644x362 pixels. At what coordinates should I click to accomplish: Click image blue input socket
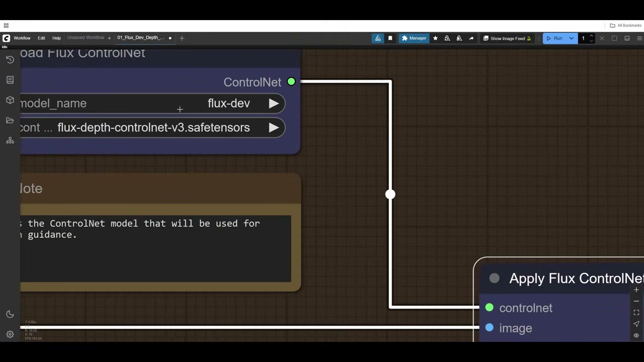490,328
